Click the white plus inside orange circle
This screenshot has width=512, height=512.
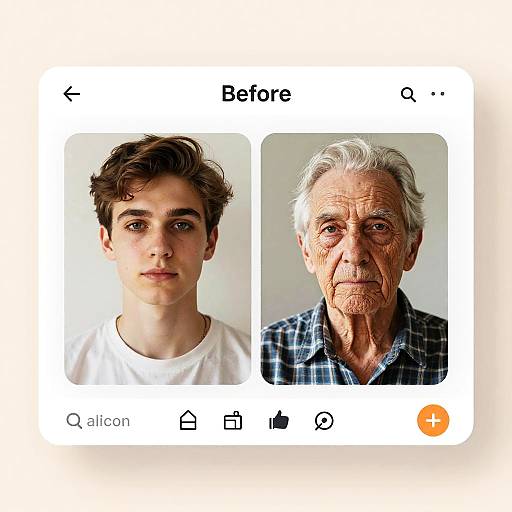[x=433, y=421]
